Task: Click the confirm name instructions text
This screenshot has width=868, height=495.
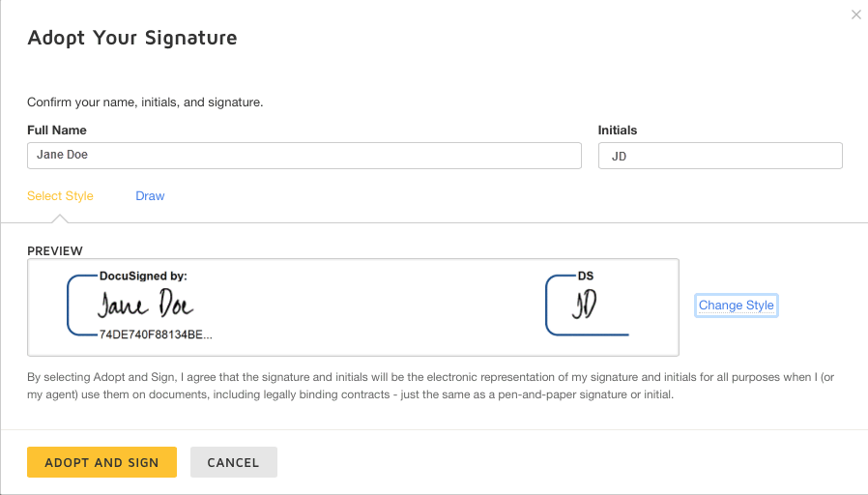Action: point(145,102)
